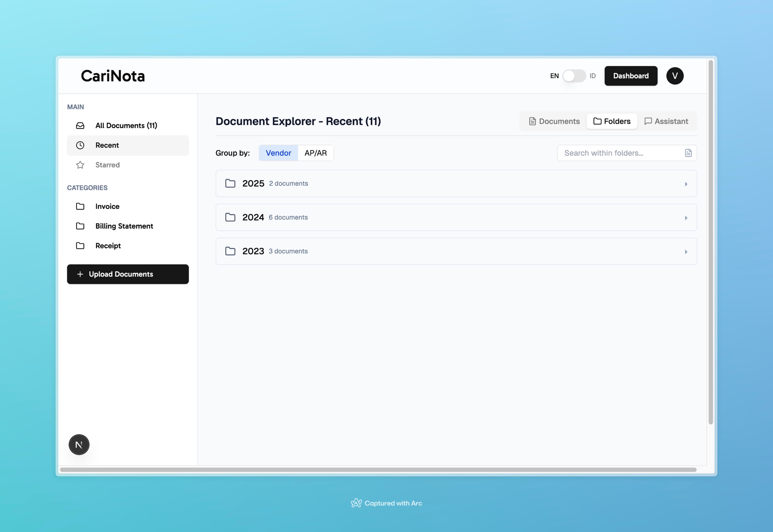Select Starred in the sidebar
This screenshot has width=773, height=532.
pos(128,165)
